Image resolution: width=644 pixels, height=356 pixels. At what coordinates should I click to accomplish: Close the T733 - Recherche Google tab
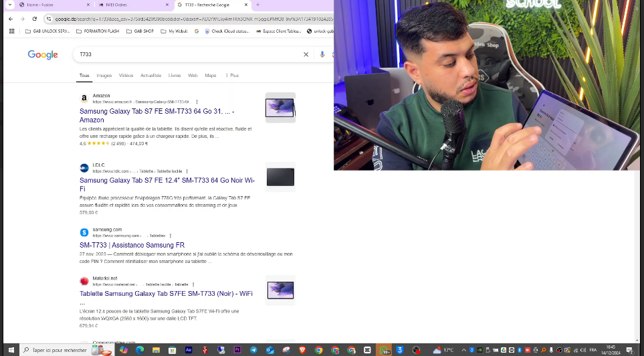245,5
